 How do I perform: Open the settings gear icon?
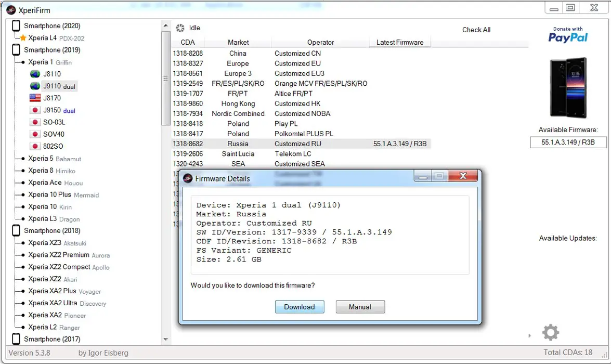pyautogui.click(x=551, y=332)
